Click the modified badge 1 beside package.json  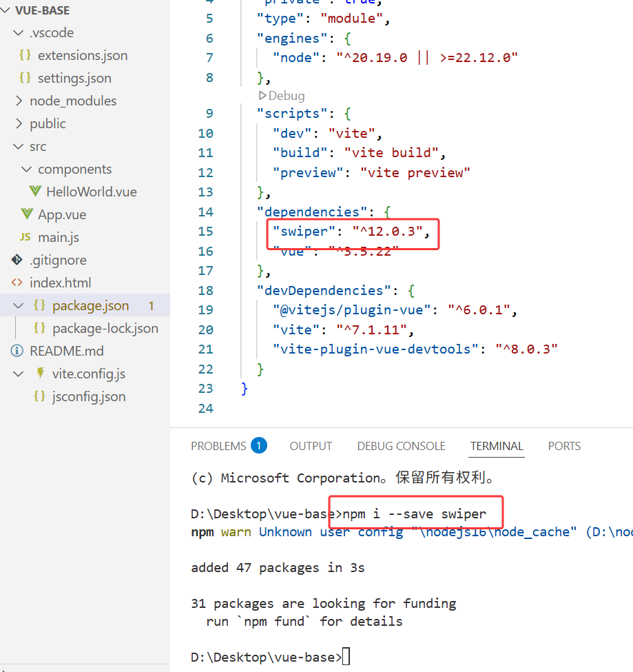click(151, 305)
